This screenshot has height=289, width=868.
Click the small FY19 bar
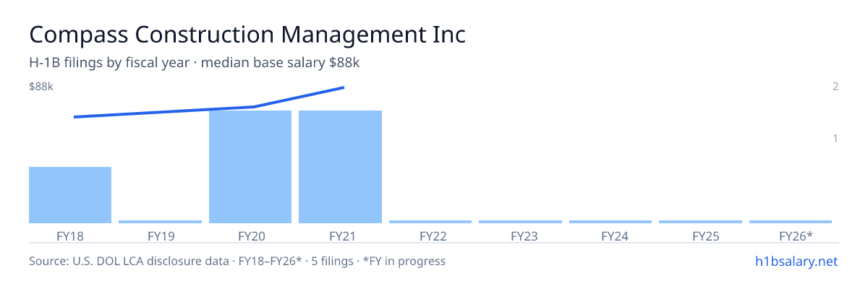pyautogui.click(x=160, y=222)
